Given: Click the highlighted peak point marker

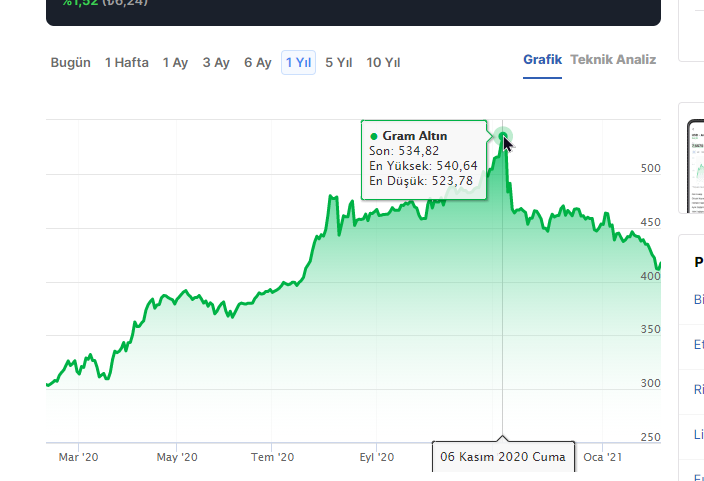Looking at the screenshot, I should (x=504, y=136).
